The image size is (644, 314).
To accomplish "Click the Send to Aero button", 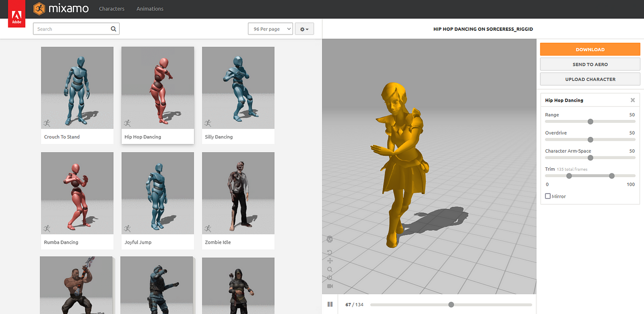I will coord(590,64).
